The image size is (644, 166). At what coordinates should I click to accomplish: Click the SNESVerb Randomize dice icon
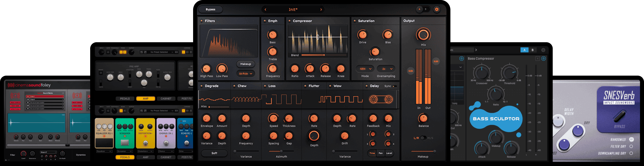[631, 139]
